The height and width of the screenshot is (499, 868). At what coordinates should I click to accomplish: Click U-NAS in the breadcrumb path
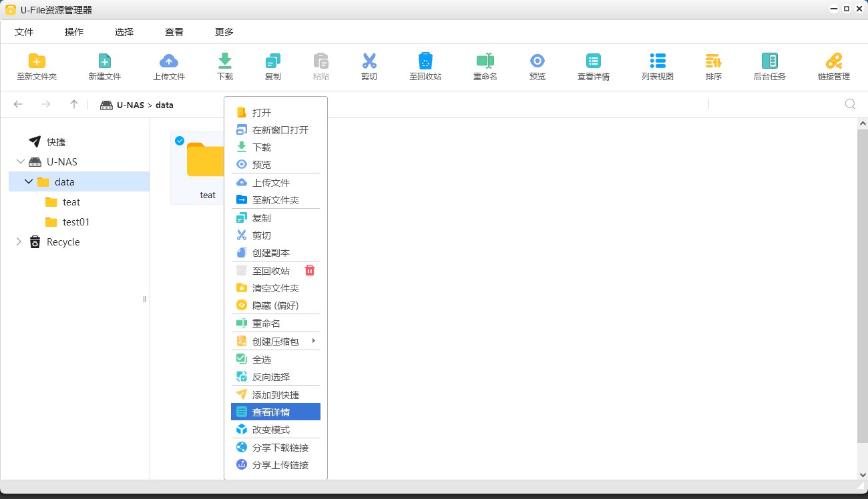(130, 105)
